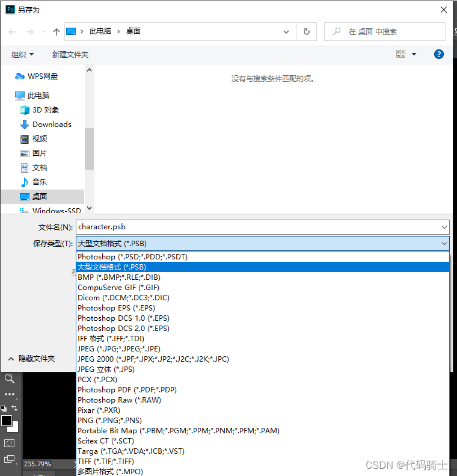Select Windows-SSD drive in navigation pane

point(43,210)
